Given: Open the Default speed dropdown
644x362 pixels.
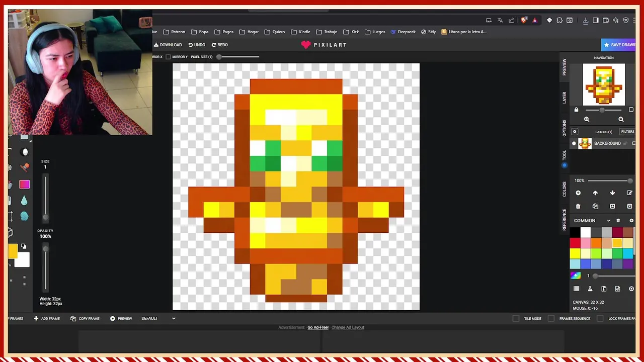Looking at the screenshot, I should 158,318.
